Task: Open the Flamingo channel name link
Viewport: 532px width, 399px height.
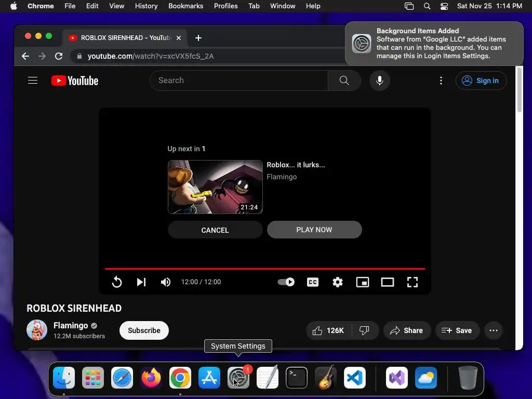Action: click(71, 325)
